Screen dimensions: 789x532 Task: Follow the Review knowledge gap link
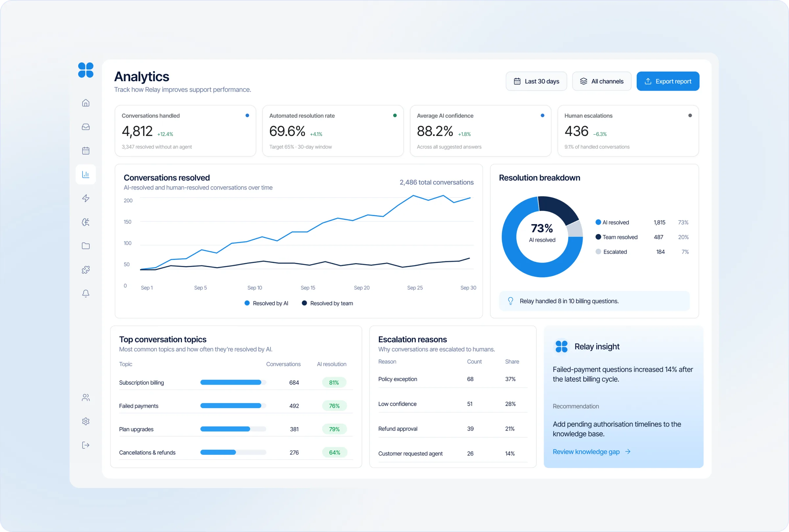pyautogui.click(x=591, y=451)
